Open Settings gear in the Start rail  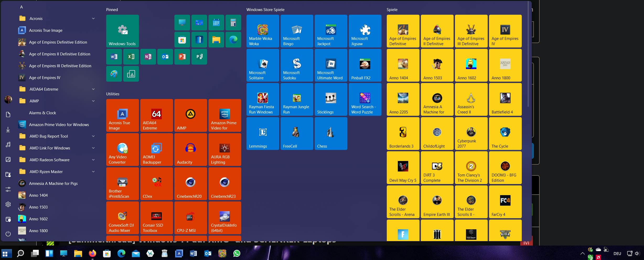[x=8, y=204]
